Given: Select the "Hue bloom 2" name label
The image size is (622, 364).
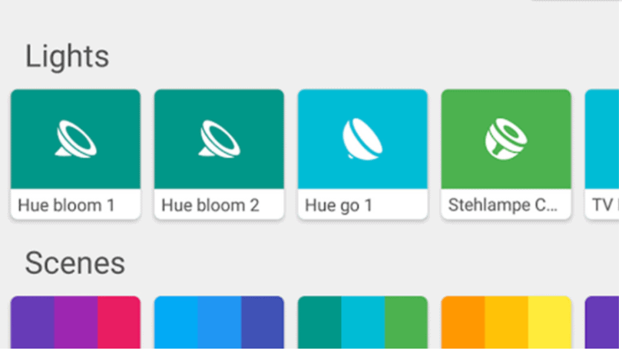Looking at the screenshot, I should tap(210, 205).
